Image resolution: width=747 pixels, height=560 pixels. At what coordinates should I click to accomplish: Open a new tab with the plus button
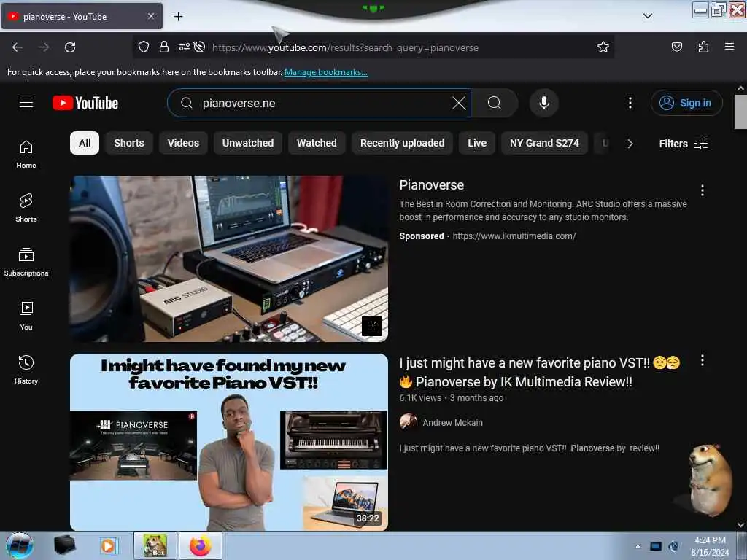(x=178, y=17)
